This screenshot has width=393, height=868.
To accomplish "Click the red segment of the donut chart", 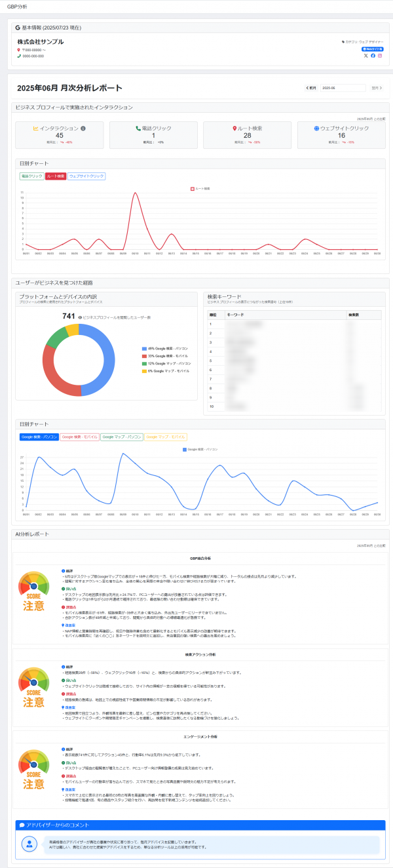I will pyautogui.click(x=52, y=374).
